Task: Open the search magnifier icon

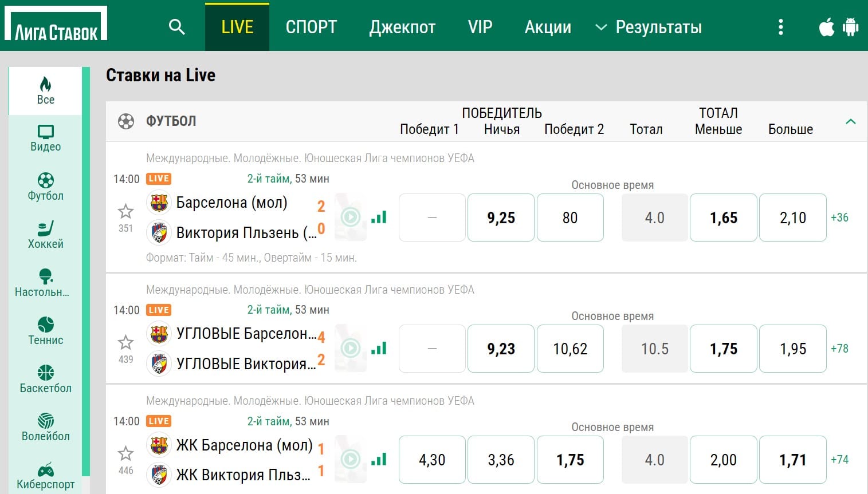Action: (x=177, y=27)
